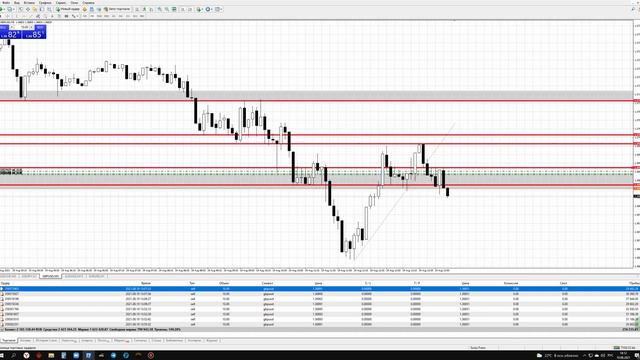
Task: Switch to candlestick chart icon
Action: pos(144,9)
